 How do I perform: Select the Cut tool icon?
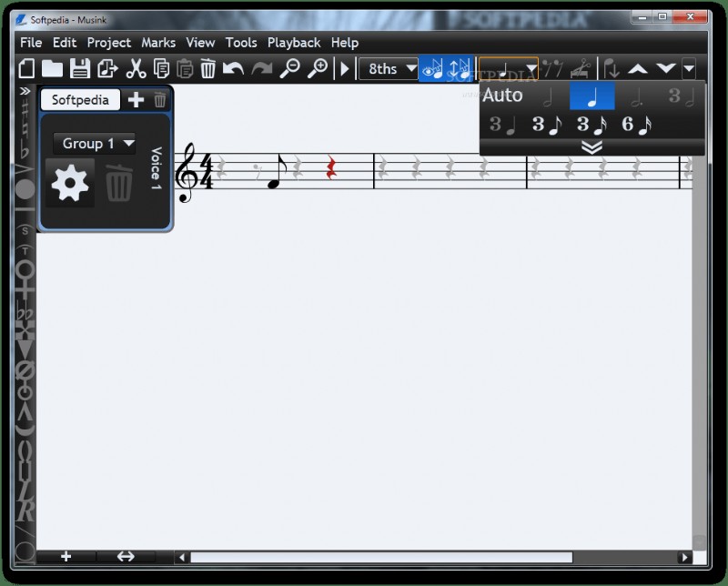[135, 67]
